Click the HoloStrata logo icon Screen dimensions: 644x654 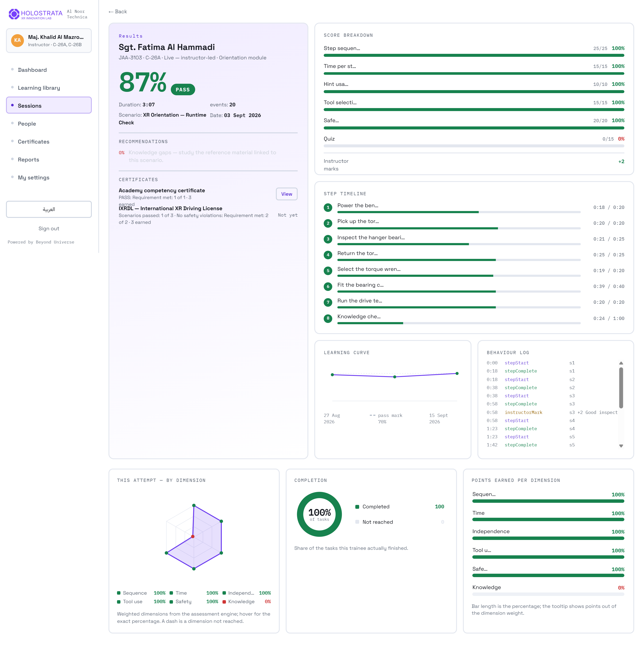(14, 14)
